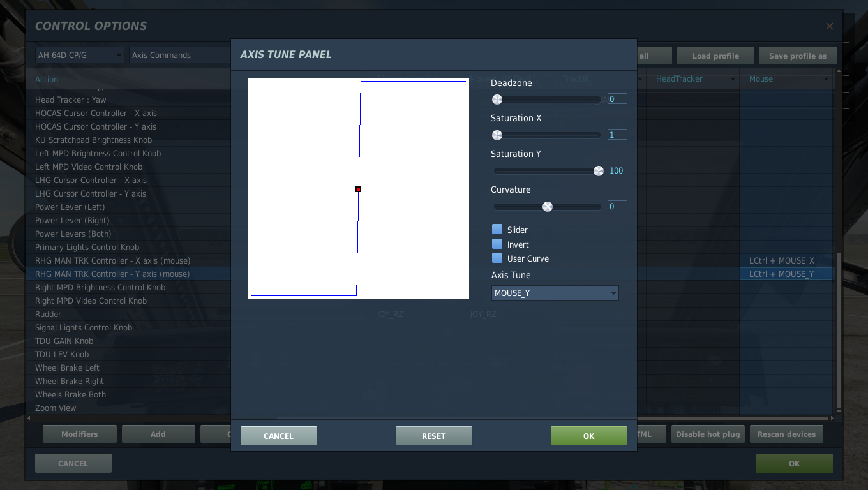
Task: Expand the AH-64D CP/G aircraft dropdown
Action: (80, 56)
